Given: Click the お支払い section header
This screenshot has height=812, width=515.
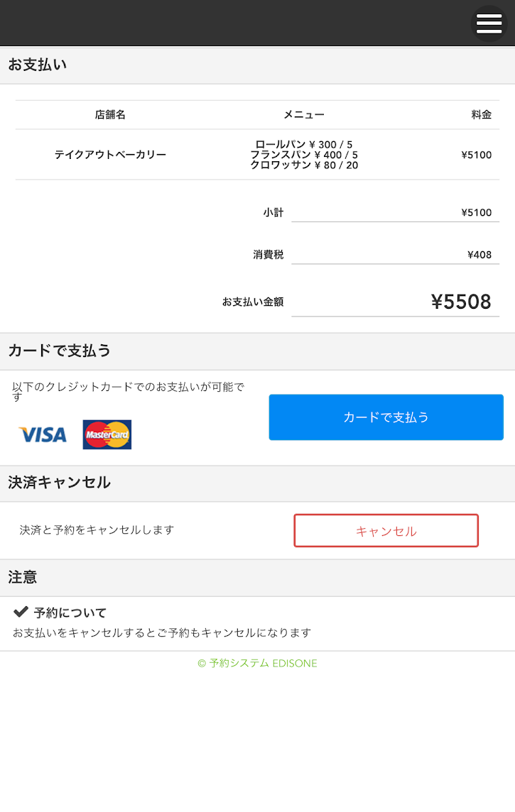Looking at the screenshot, I should tap(37, 65).
